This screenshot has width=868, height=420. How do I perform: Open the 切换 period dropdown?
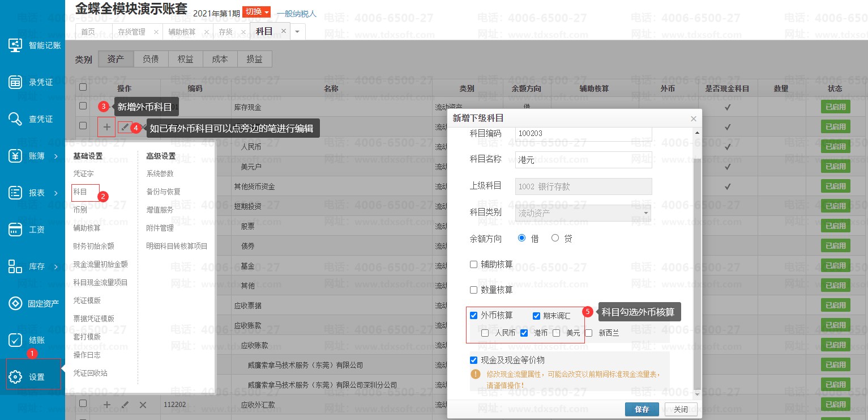pyautogui.click(x=256, y=12)
